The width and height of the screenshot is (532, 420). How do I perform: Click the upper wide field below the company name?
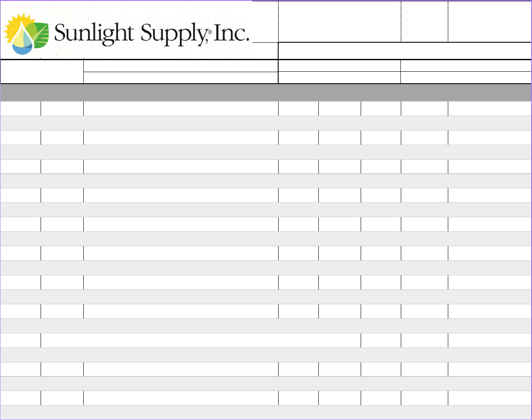[180, 66]
